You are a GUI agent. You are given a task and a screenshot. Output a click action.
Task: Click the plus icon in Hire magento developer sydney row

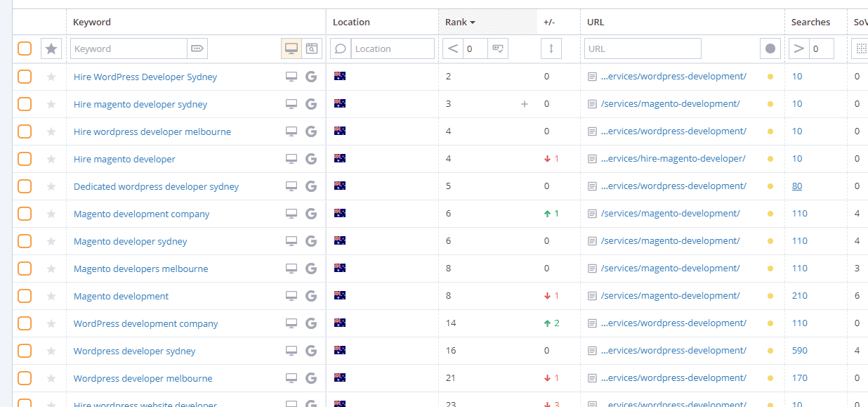click(x=524, y=104)
